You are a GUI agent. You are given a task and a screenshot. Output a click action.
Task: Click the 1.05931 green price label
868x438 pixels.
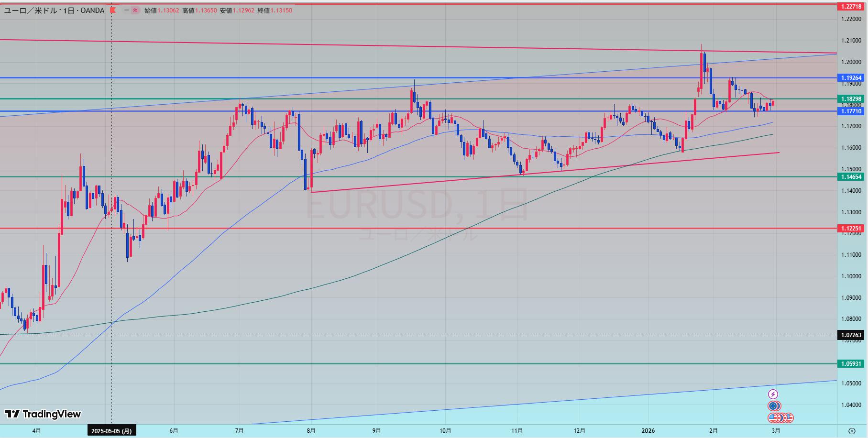[851, 364]
